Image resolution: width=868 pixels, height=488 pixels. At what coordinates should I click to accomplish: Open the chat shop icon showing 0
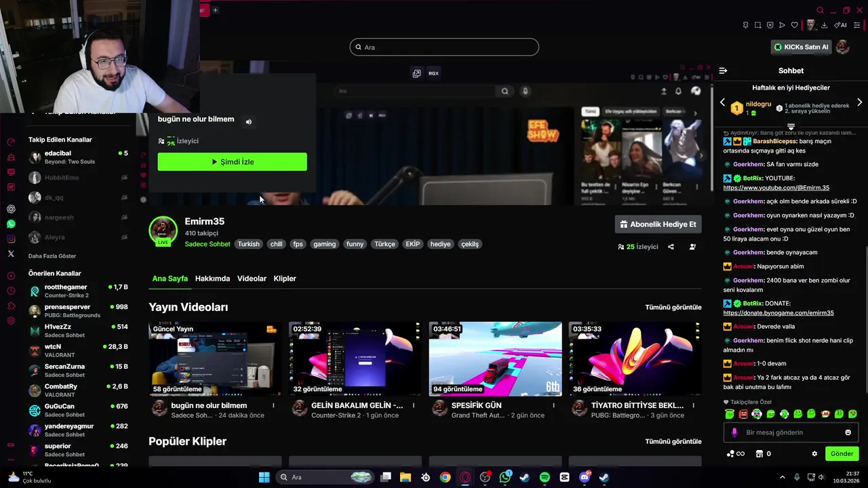pyautogui.click(x=763, y=453)
